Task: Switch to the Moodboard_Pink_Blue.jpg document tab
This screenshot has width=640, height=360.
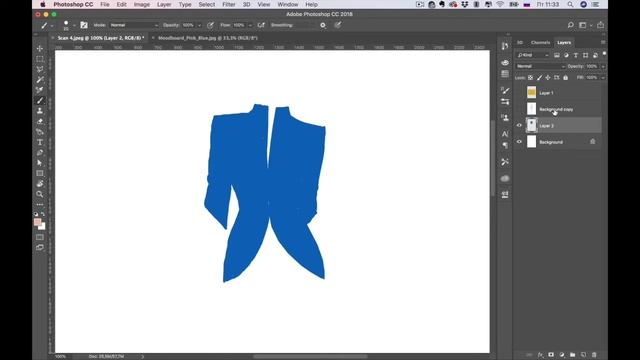Action: 208,38
